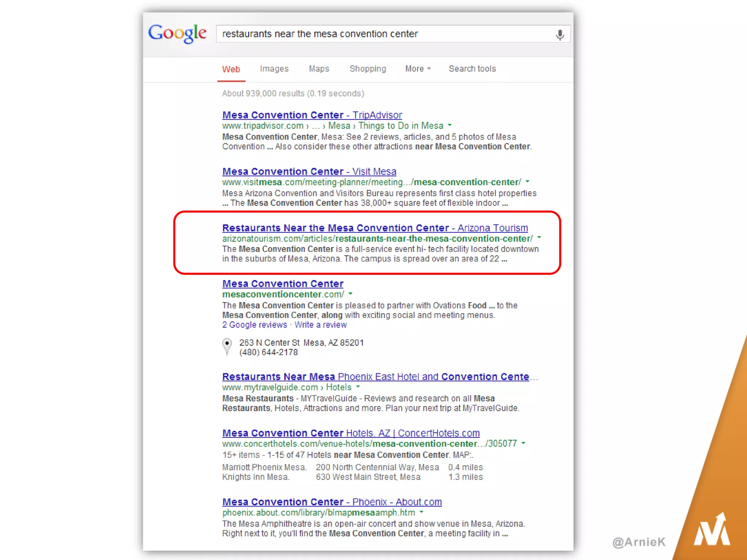
Task: Open the More search menu
Action: point(418,69)
